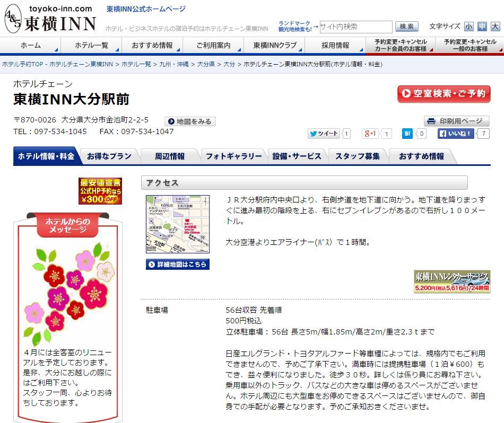Set text size to 大

(495, 27)
